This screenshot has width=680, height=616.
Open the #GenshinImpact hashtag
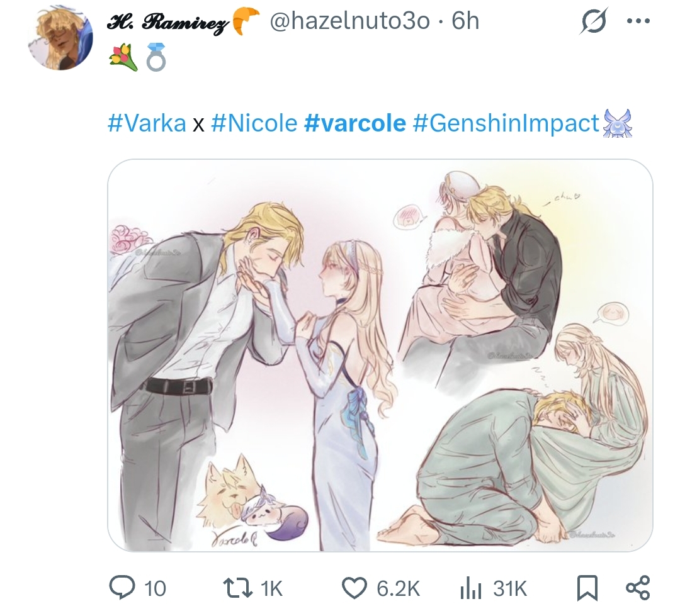point(506,123)
